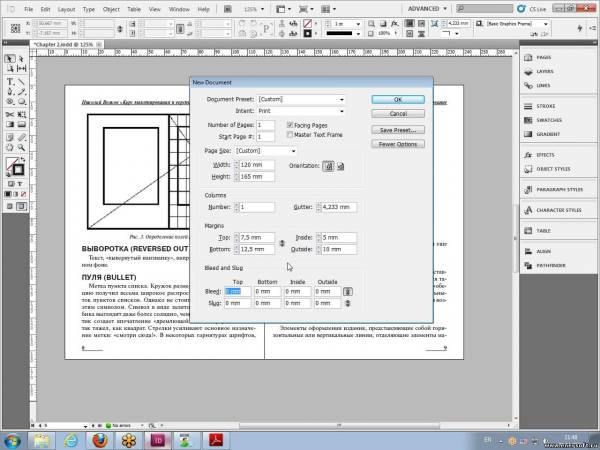This screenshot has height=450, width=600.
Task: Select the Pen tool
Action: pos(10,92)
